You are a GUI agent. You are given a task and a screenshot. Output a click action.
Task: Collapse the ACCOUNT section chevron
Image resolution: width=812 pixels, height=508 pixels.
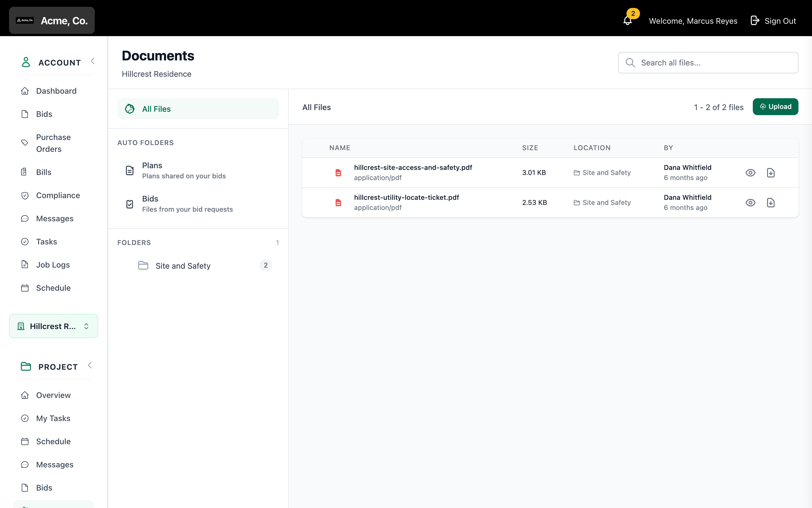pyautogui.click(x=92, y=61)
